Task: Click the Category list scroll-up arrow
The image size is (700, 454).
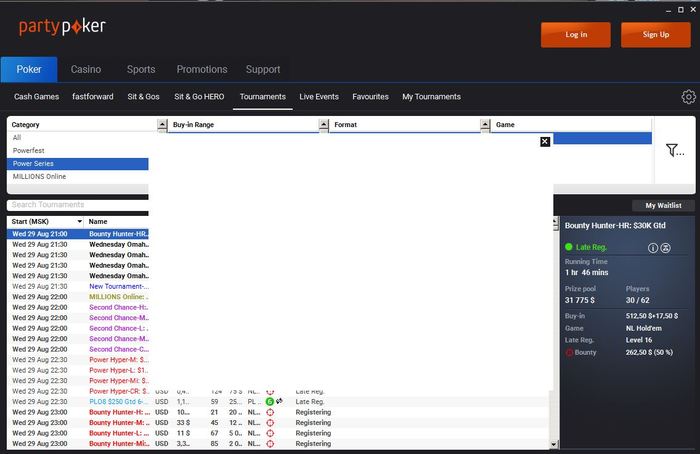Action: coord(162,125)
